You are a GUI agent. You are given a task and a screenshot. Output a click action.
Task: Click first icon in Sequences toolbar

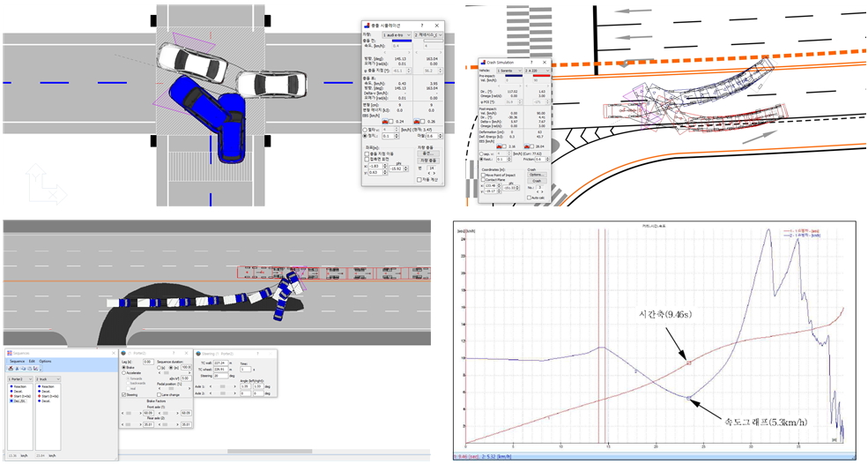coord(10,369)
